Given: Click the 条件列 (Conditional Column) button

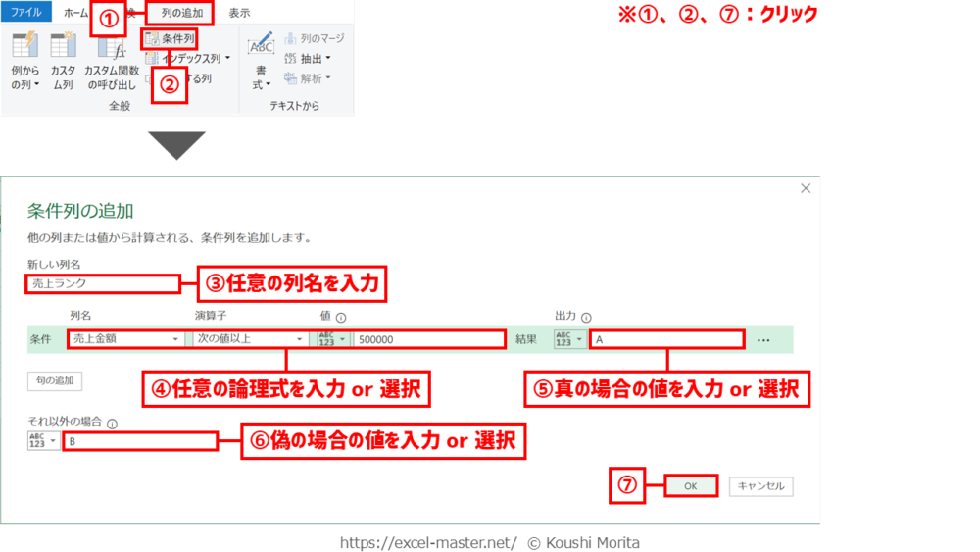Looking at the screenshot, I should [x=170, y=39].
